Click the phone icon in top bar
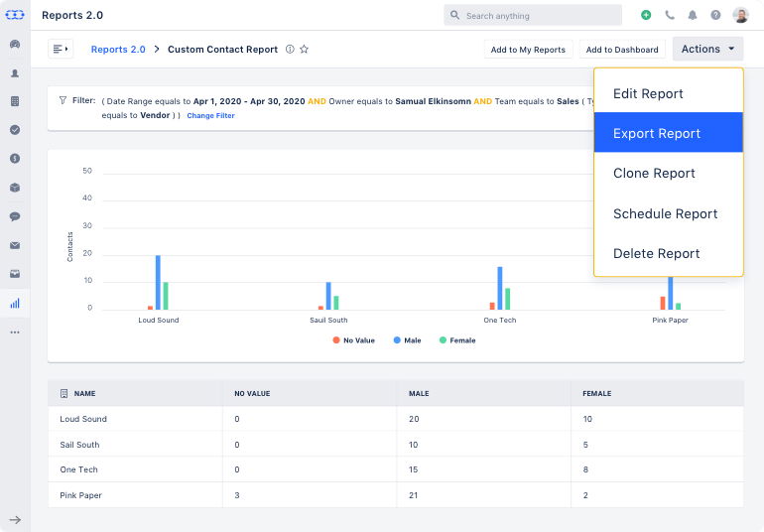764x532 pixels. click(670, 16)
